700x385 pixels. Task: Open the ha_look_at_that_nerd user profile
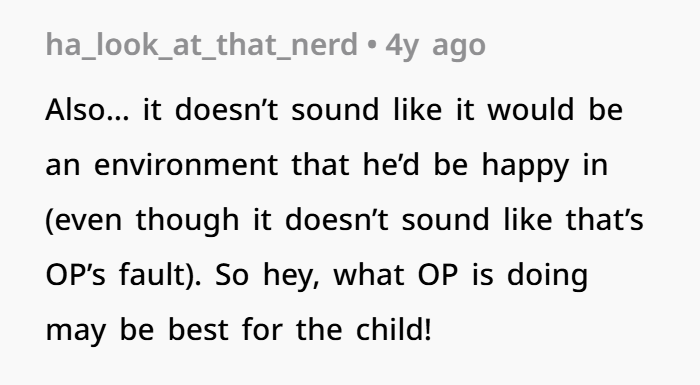(202, 45)
